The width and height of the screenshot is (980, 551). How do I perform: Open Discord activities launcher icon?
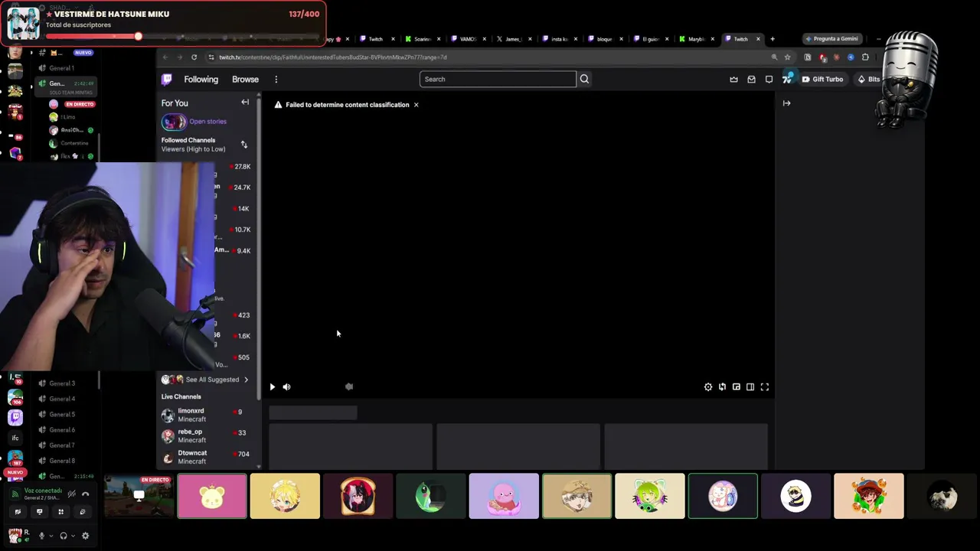click(x=61, y=512)
